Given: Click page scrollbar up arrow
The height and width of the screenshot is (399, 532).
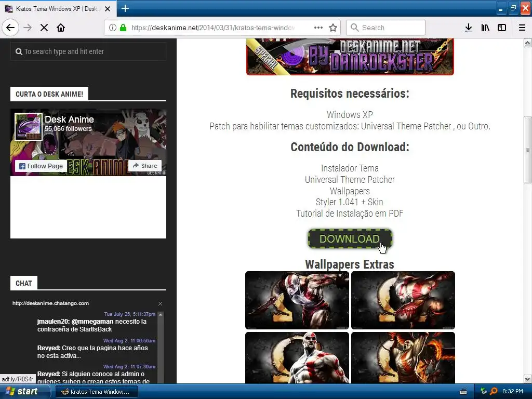Looking at the screenshot, I should click(528, 43).
